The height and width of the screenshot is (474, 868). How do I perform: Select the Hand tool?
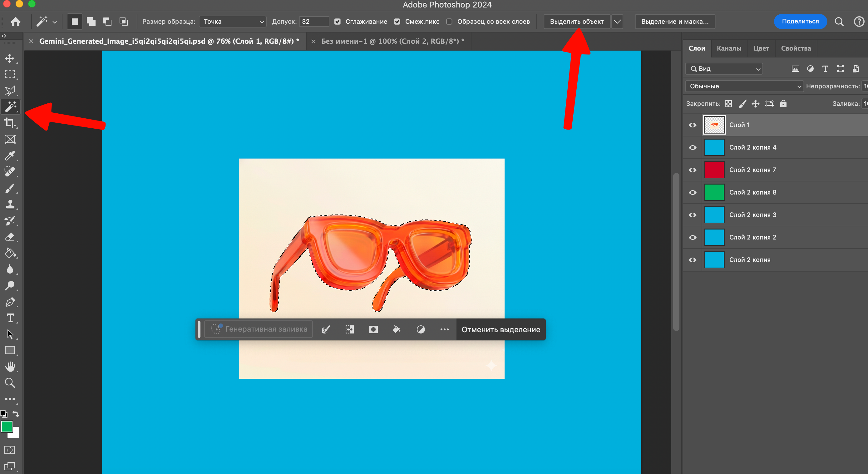tap(10, 367)
